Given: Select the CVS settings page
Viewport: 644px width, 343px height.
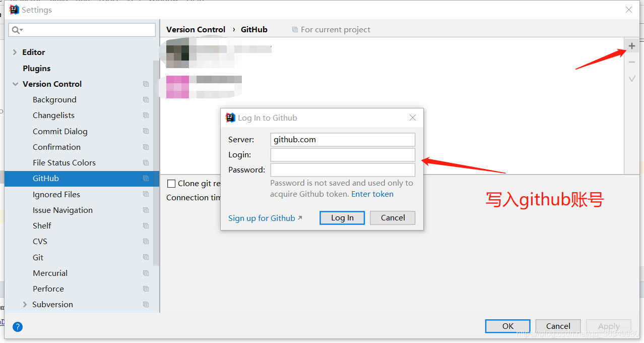Looking at the screenshot, I should click(40, 242).
